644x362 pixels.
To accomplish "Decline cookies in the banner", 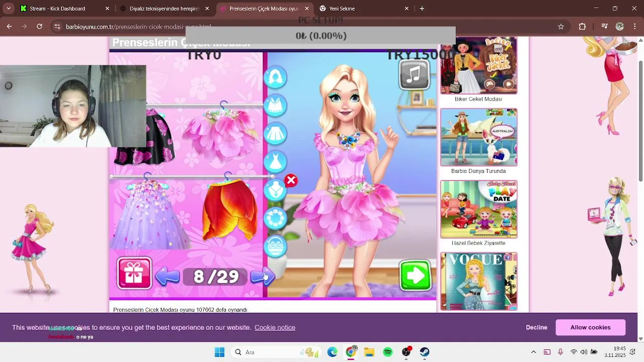I will [x=536, y=327].
